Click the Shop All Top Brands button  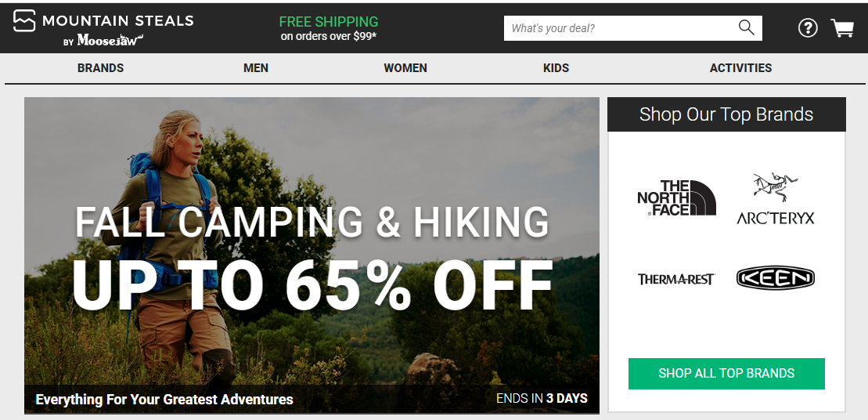(x=726, y=373)
